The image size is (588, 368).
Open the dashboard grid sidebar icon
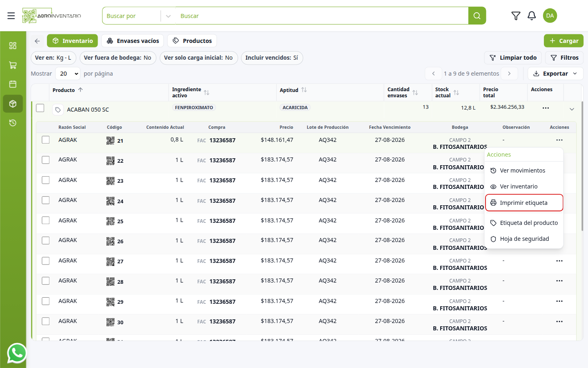pos(13,45)
